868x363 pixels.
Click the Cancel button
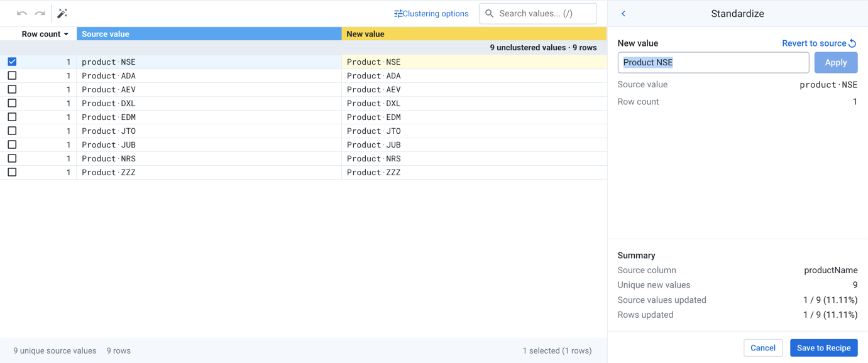pyautogui.click(x=762, y=348)
